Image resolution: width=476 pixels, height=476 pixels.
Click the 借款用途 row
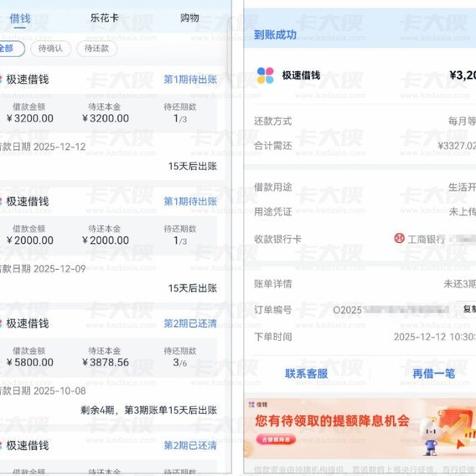click(x=365, y=188)
